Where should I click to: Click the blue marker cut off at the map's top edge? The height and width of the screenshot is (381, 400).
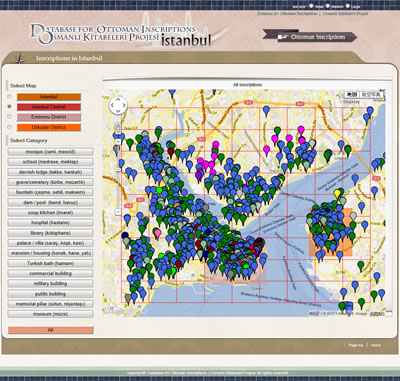pyautogui.click(x=172, y=93)
